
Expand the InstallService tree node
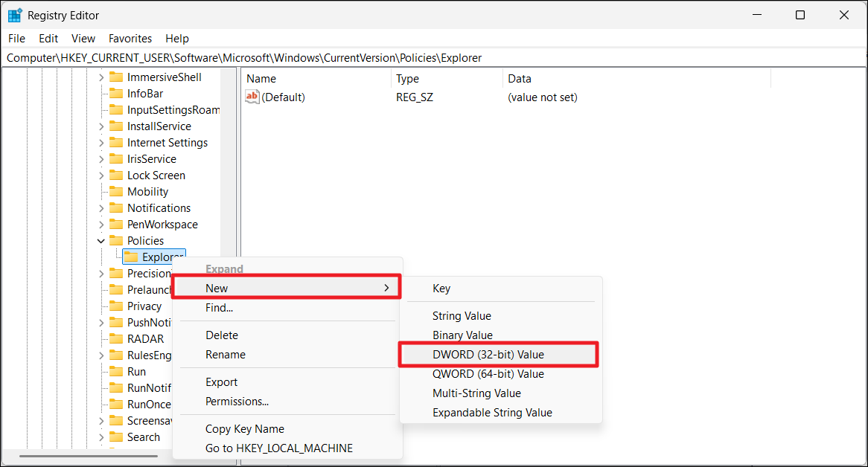tap(101, 126)
